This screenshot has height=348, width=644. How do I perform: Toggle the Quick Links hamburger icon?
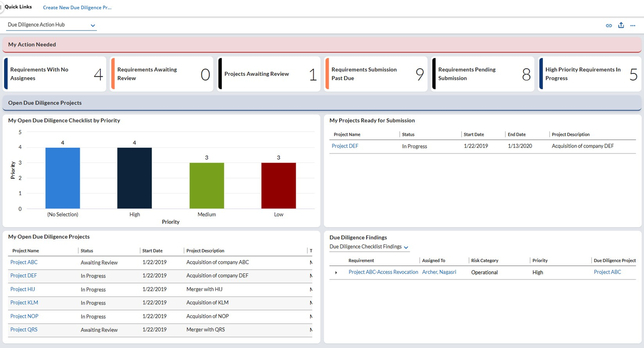click(x=1, y=7)
